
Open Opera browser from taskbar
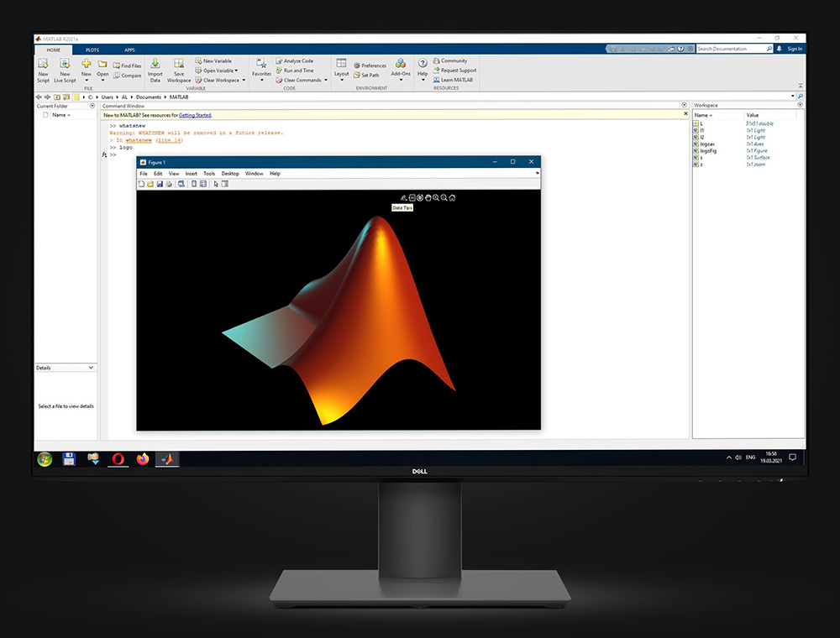(118, 458)
